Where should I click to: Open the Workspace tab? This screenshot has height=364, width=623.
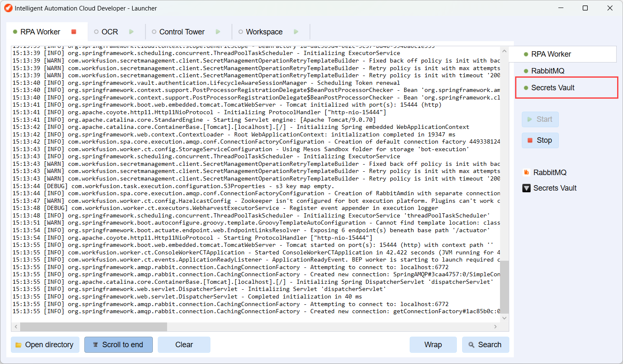(264, 32)
